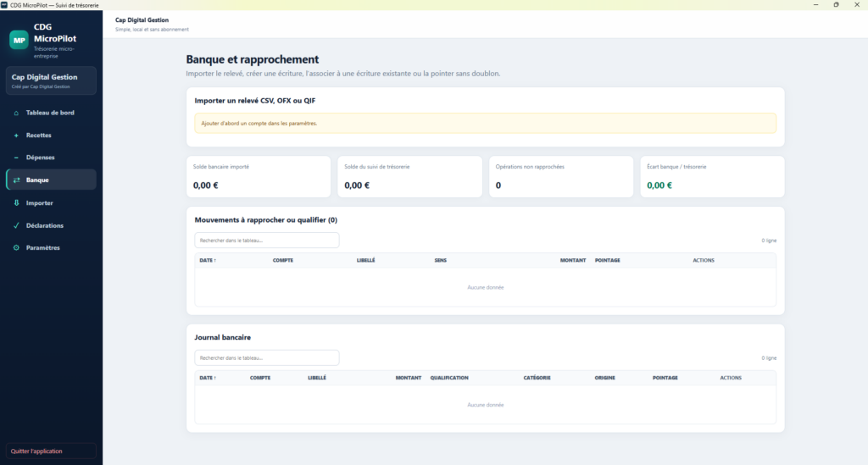868x465 pixels.
Task: Click the MONTANT header in Mouvements table
Action: (573, 260)
